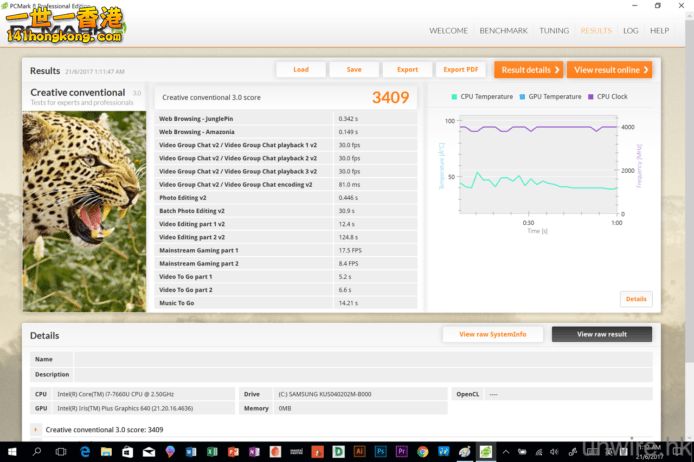This screenshot has height=462, width=694.
Task: Open Maps pin icon in taskbar
Action: coord(170,451)
